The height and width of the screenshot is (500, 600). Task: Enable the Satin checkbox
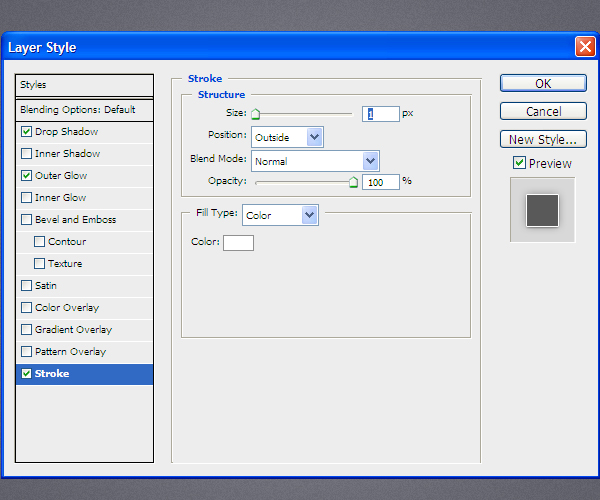[26, 285]
